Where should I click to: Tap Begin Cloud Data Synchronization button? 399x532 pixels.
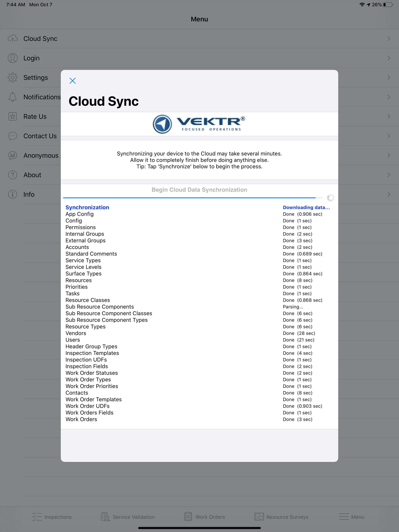click(199, 190)
